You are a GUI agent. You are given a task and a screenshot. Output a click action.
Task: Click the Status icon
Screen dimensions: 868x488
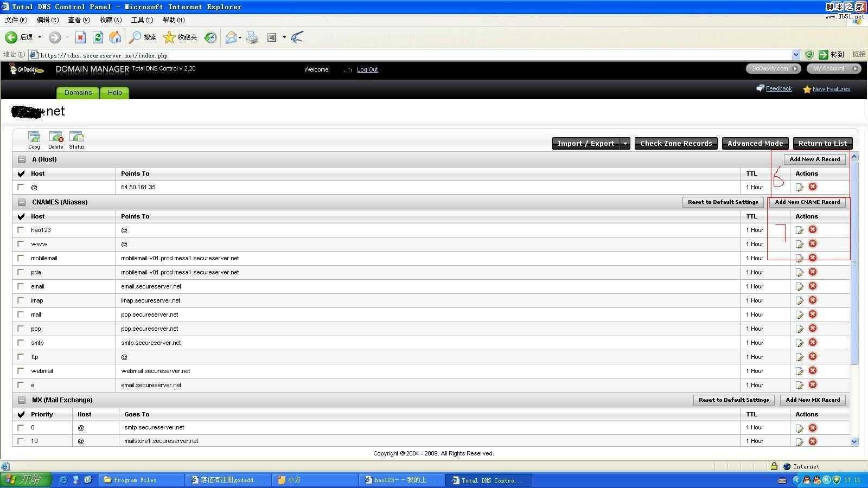point(76,137)
